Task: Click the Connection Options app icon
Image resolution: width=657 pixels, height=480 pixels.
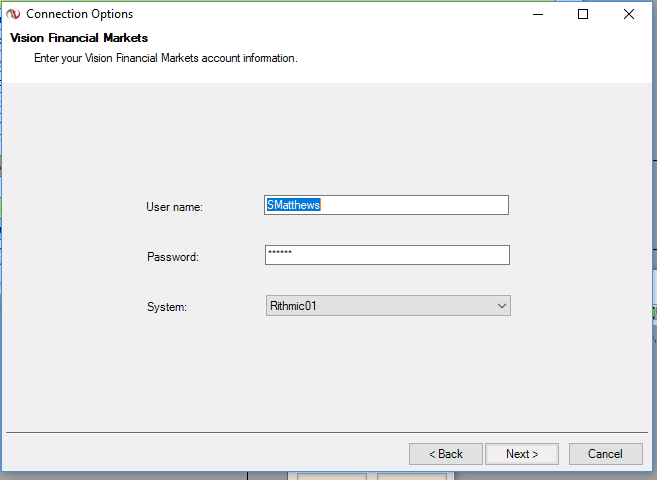Action: click(14, 14)
